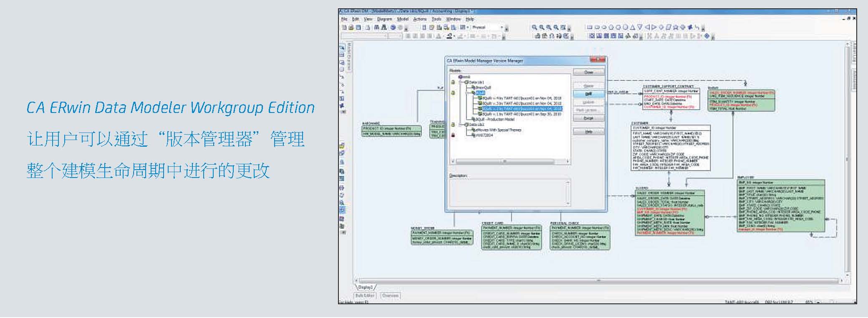Select the left-pointing triangle shape tool
868x318 pixels.
(647, 27)
